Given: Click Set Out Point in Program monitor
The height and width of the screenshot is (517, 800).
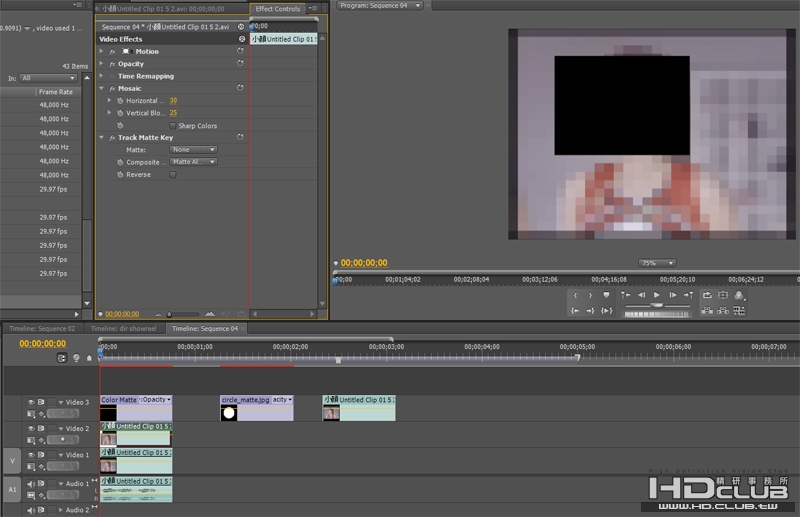Looking at the screenshot, I should click(590, 295).
